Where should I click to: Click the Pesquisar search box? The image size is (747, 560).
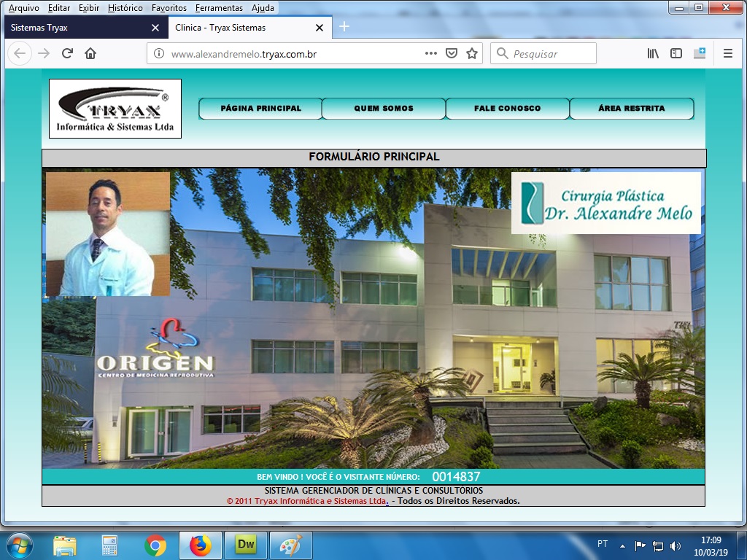543,53
